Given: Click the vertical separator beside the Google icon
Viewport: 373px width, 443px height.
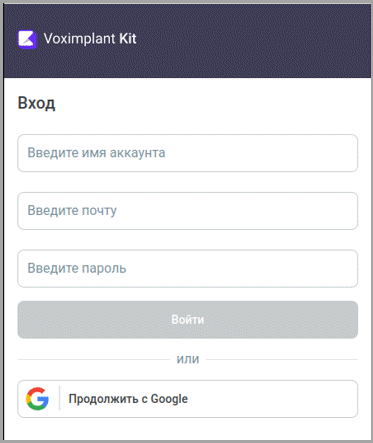Looking at the screenshot, I should (x=60, y=398).
